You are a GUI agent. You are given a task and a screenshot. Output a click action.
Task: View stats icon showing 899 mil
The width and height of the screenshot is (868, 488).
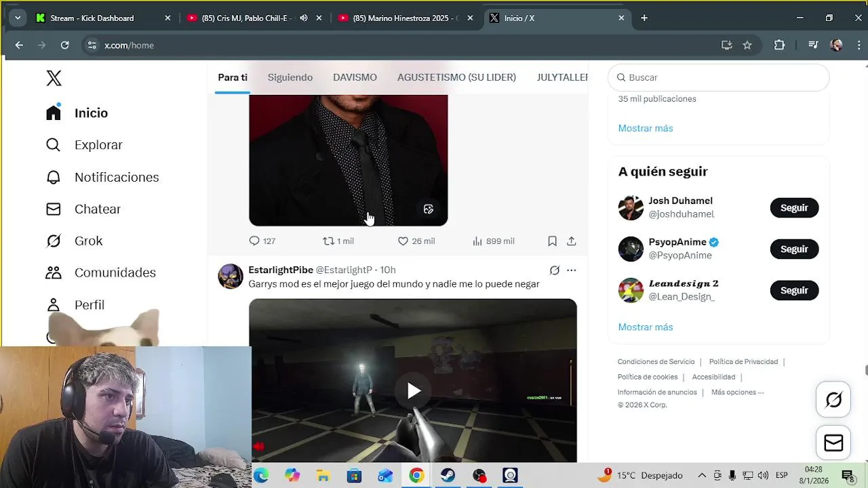[x=477, y=241]
